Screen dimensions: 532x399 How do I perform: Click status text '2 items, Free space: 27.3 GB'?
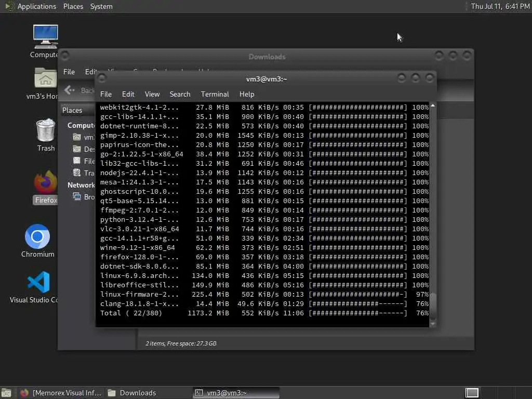click(181, 343)
